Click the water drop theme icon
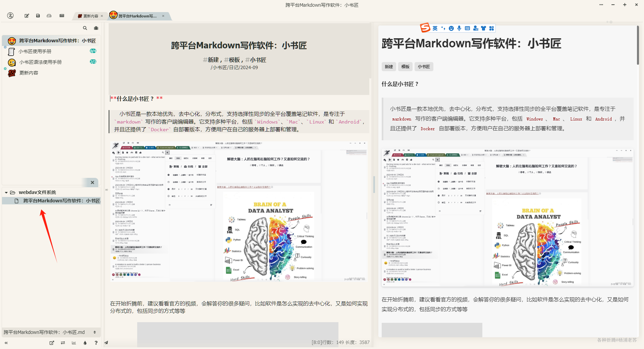The height and width of the screenshot is (349, 644). 85,343
